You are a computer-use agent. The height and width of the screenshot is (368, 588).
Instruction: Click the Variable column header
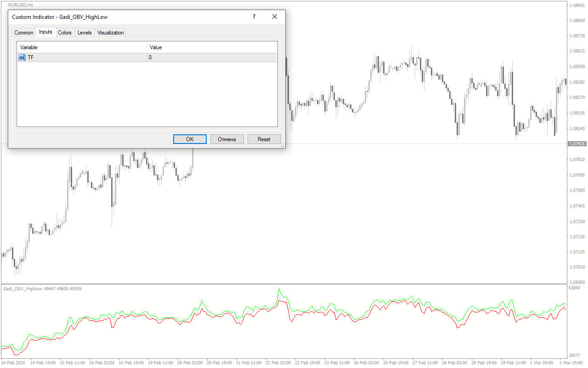pyautogui.click(x=82, y=47)
